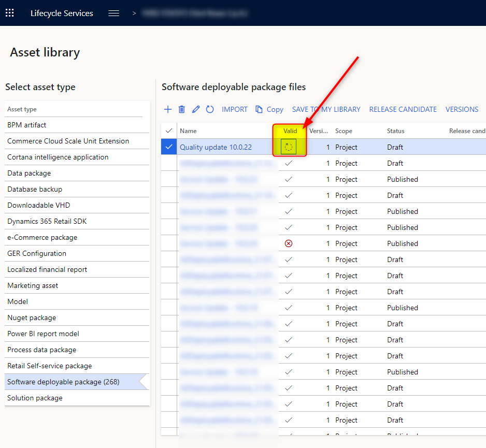Open the hamburger navigation menu

pyautogui.click(x=114, y=13)
